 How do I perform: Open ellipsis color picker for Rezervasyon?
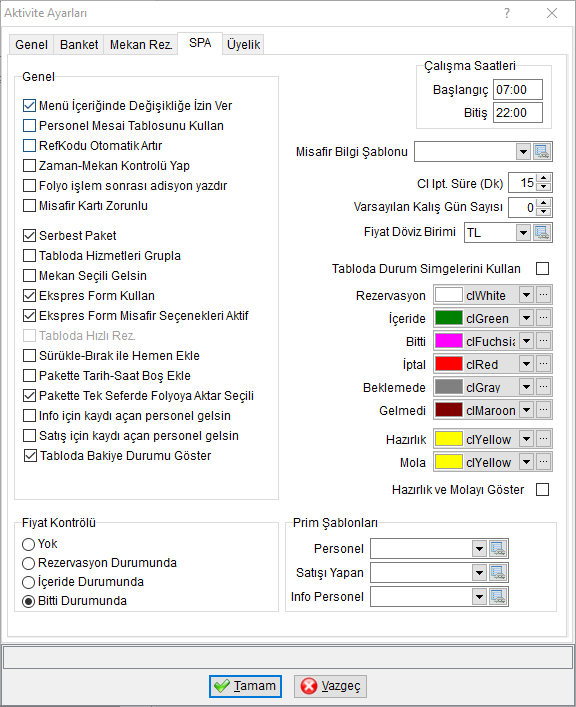point(544,295)
